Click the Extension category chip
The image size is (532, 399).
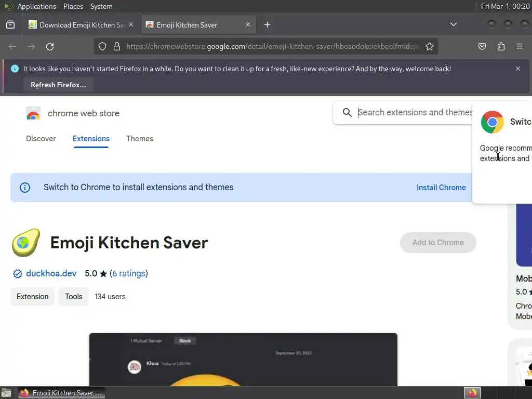[33, 297]
